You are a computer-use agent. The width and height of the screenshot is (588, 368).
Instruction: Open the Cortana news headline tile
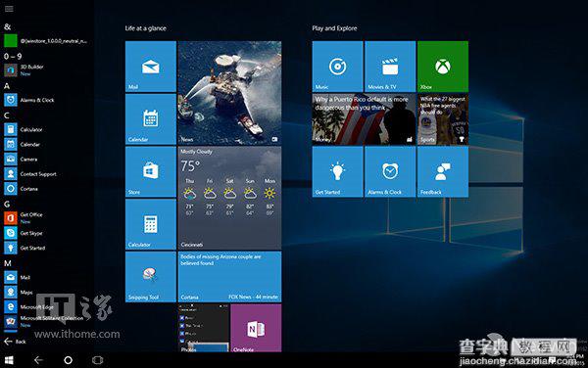click(230, 277)
